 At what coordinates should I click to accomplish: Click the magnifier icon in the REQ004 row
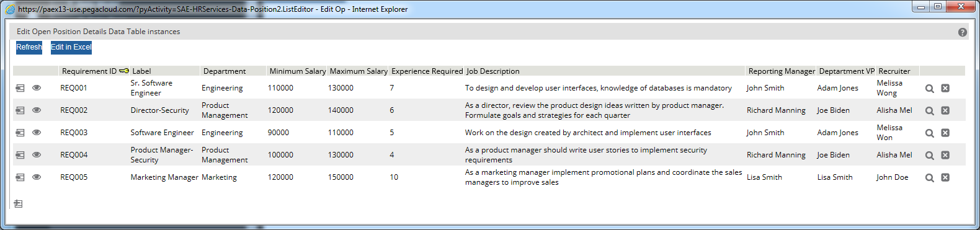[x=930, y=156]
